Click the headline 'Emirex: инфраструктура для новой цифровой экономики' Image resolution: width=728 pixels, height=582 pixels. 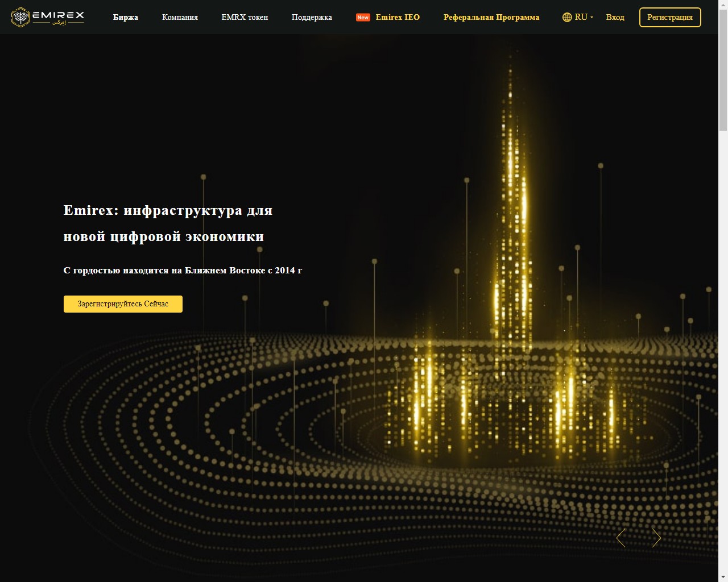click(168, 223)
